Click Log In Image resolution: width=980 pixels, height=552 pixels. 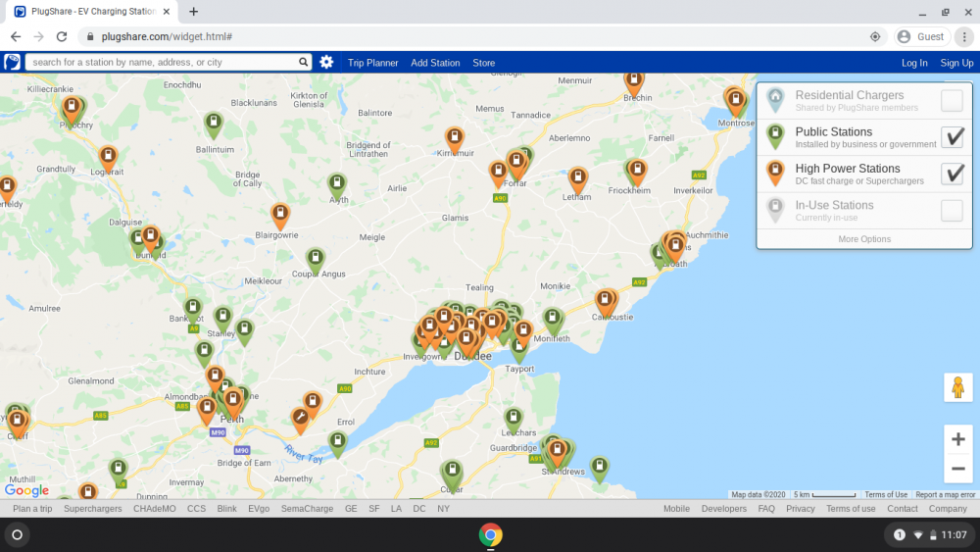914,63
